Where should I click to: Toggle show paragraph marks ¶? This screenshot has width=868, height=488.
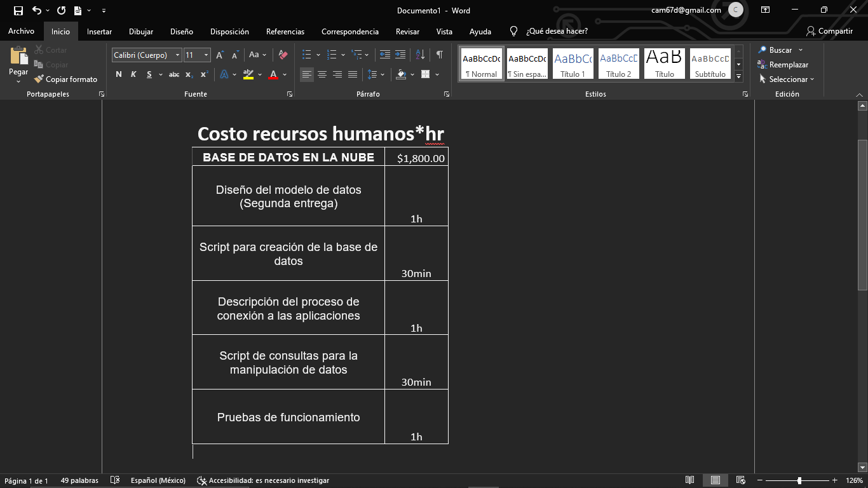pyautogui.click(x=440, y=55)
